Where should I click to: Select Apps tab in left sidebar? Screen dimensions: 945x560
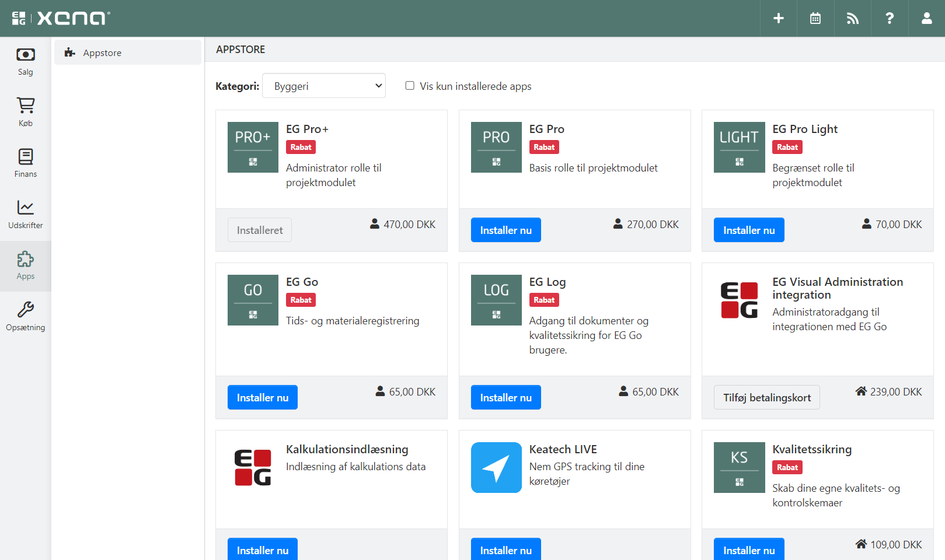26,266
